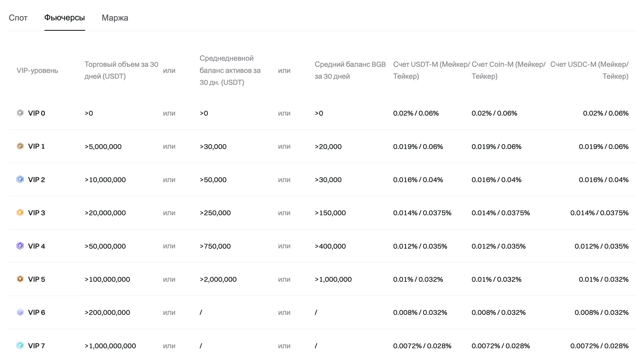This screenshot has width=644, height=359.
Task: Click the VIP 2 blue badge icon
Action: tap(20, 179)
